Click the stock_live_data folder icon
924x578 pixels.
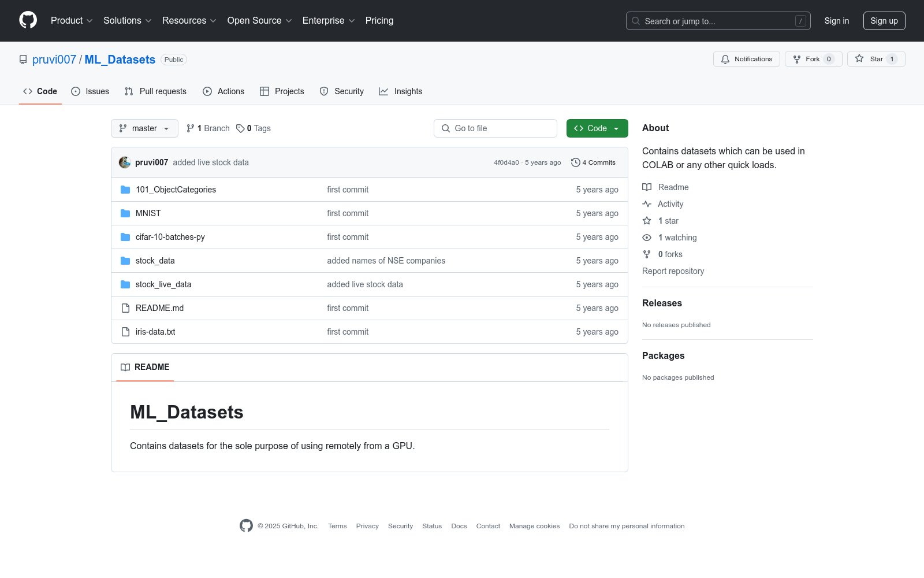125,284
